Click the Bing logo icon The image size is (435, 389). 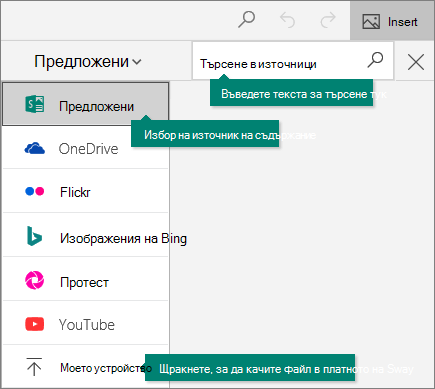point(34,236)
